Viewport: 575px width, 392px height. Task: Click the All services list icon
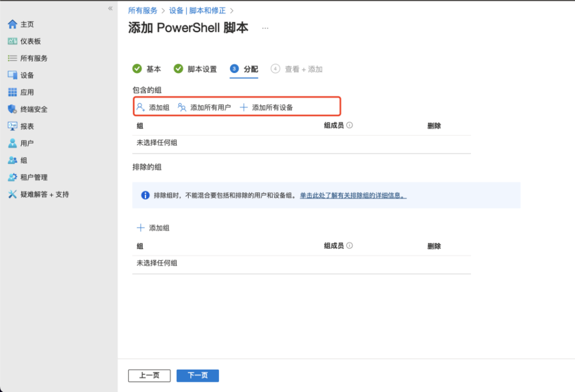point(13,58)
